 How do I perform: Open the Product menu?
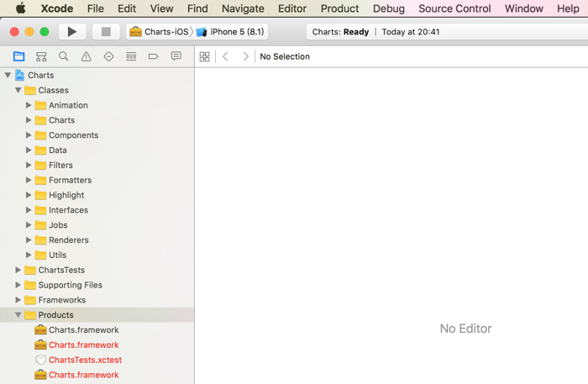339,8
